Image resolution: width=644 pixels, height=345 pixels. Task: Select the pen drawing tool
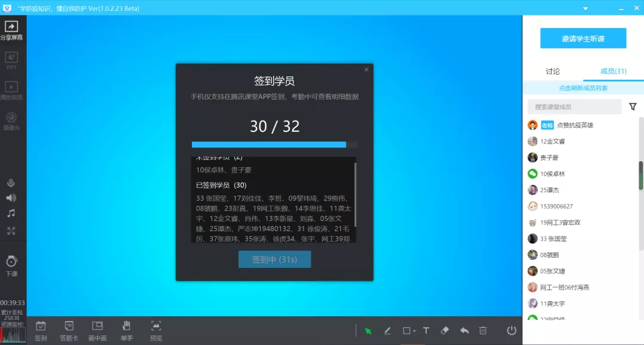tap(387, 331)
